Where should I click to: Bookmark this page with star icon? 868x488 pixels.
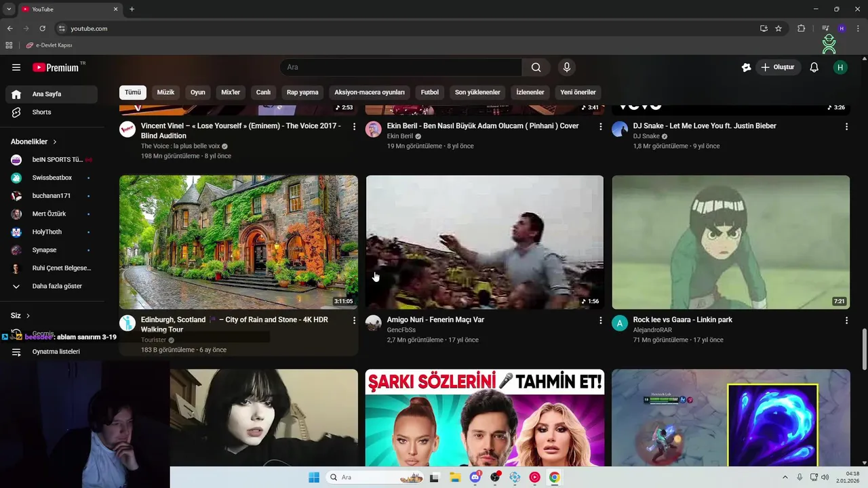pyautogui.click(x=778, y=28)
